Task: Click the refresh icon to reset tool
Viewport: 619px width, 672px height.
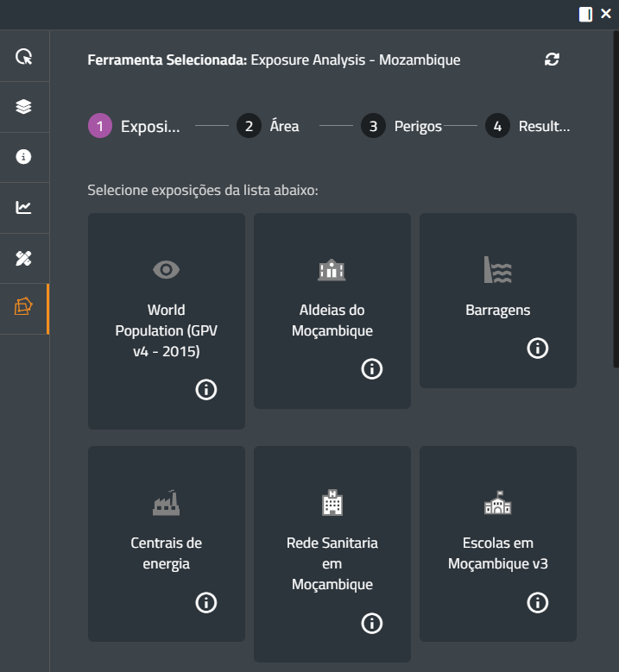Action: 552,60
